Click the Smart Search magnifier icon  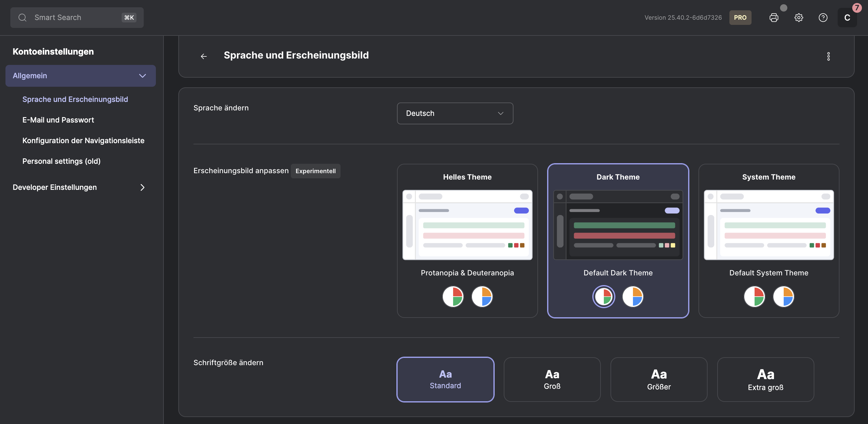(22, 17)
